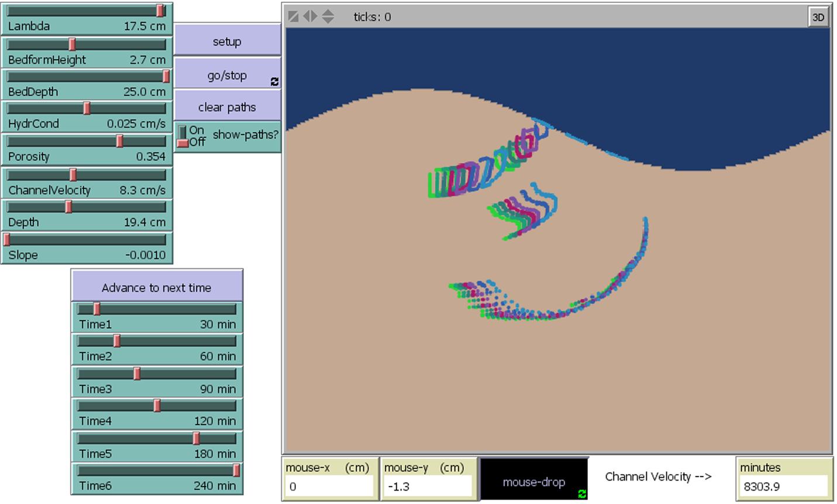Switch the view to 3D
The height and width of the screenshot is (504, 837).
click(818, 17)
